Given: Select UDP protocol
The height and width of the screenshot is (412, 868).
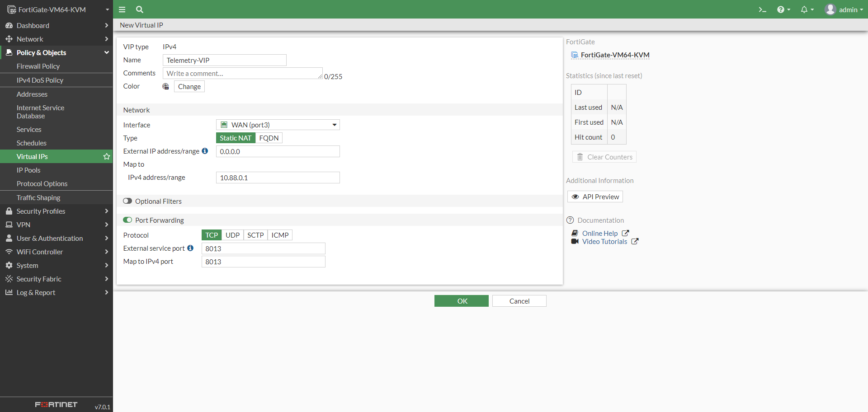Looking at the screenshot, I should click(x=233, y=235).
